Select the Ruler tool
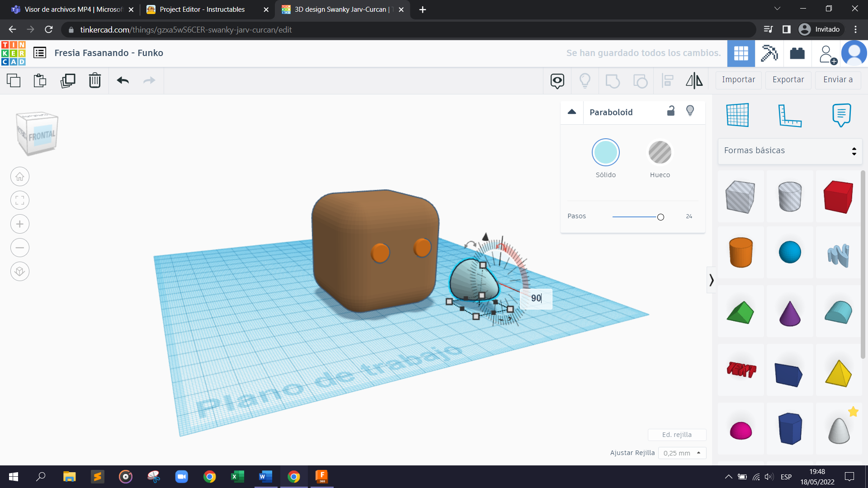The height and width of the screenshot is (488, 868). 790,115
